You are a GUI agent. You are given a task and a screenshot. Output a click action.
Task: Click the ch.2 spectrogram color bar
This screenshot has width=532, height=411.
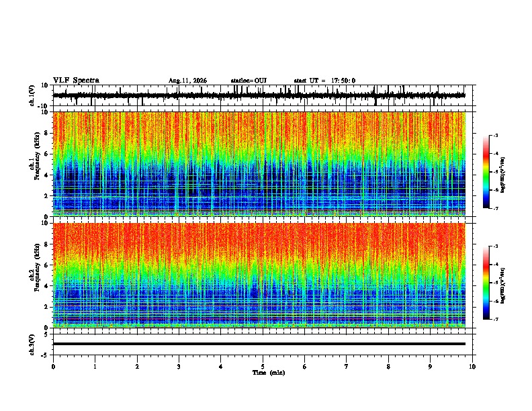click(x=486, y=283)
